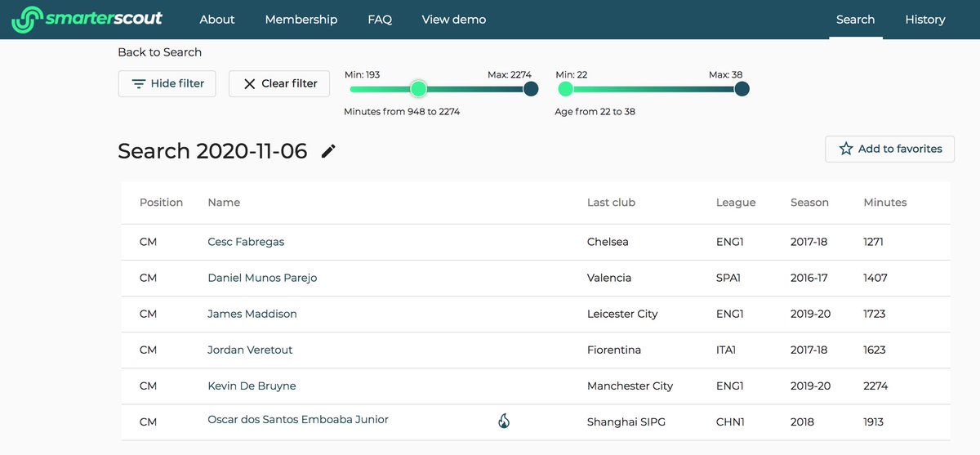
Task: Click the 1407 minutes value
Action: pyautogui.click(x=875, y=278)
